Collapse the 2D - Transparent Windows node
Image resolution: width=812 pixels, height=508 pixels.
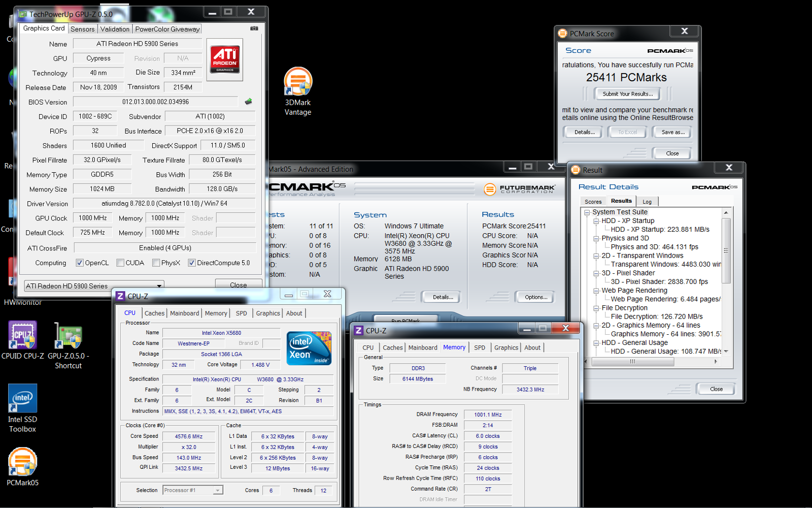(x=596, y=256)
